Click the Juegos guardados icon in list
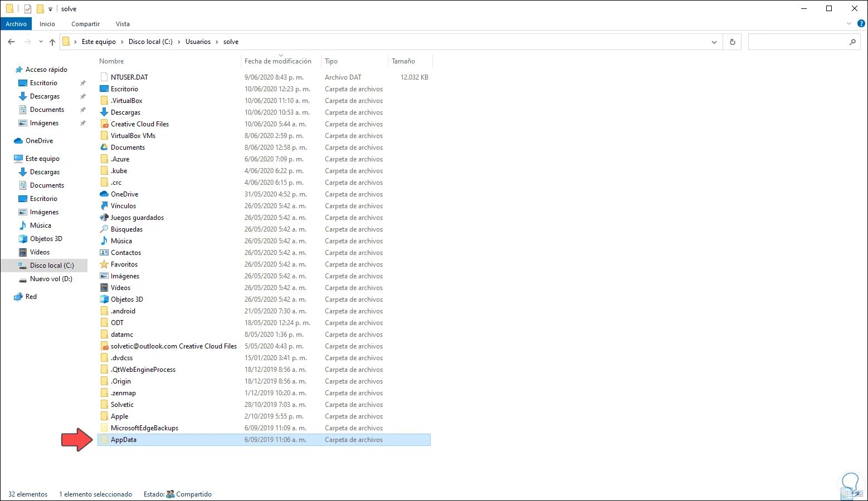Screen dimensions: 868x501 [104, 218]
